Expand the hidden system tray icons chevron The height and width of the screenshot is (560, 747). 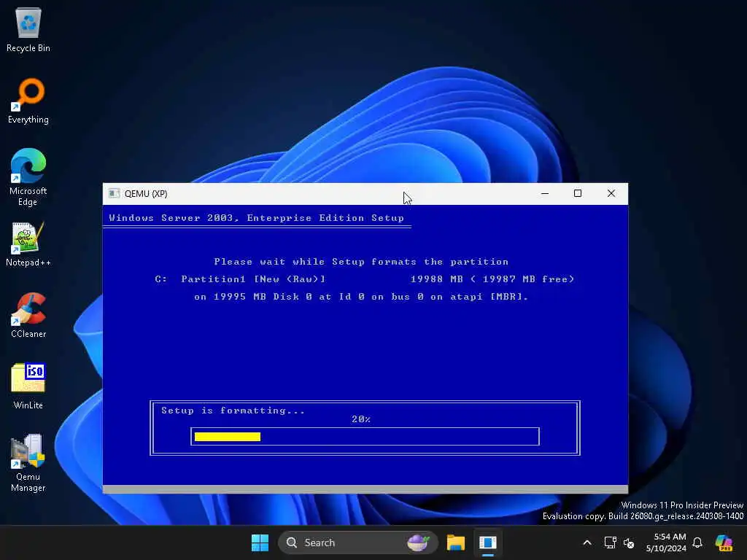(587, 542)
